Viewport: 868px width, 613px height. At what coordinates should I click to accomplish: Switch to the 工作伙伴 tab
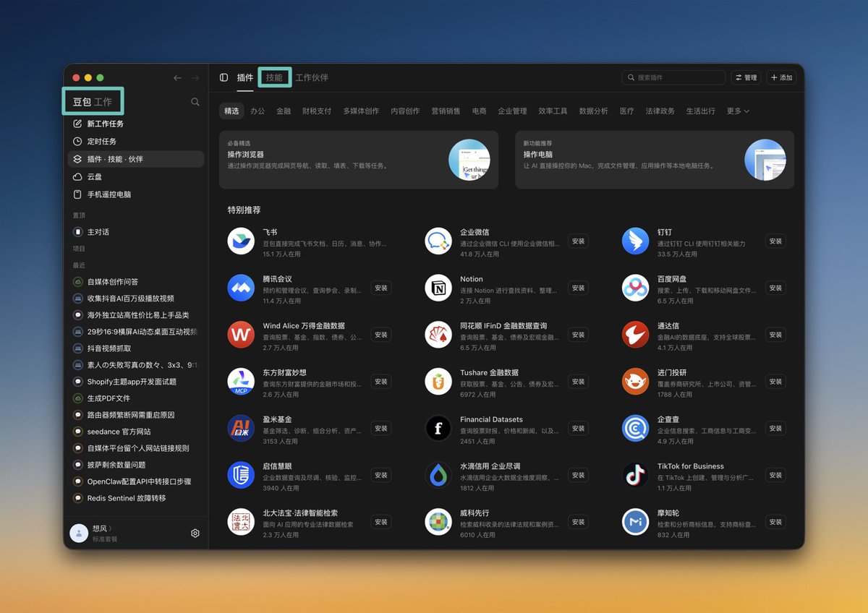click(312, 77)
